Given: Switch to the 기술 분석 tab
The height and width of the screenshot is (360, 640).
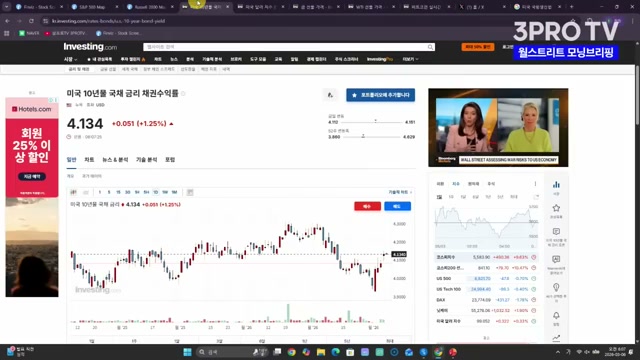Looking at the screenshot, I should pos(147,160).
